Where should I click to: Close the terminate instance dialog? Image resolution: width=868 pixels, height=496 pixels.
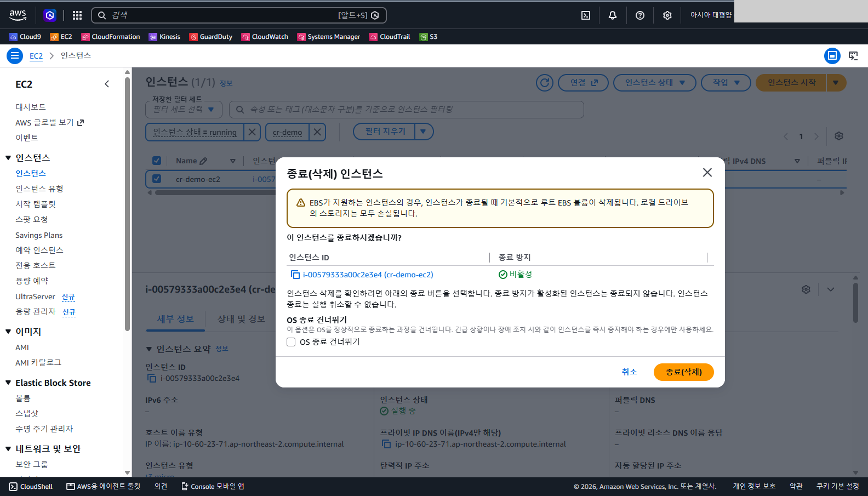pos(707,173)
